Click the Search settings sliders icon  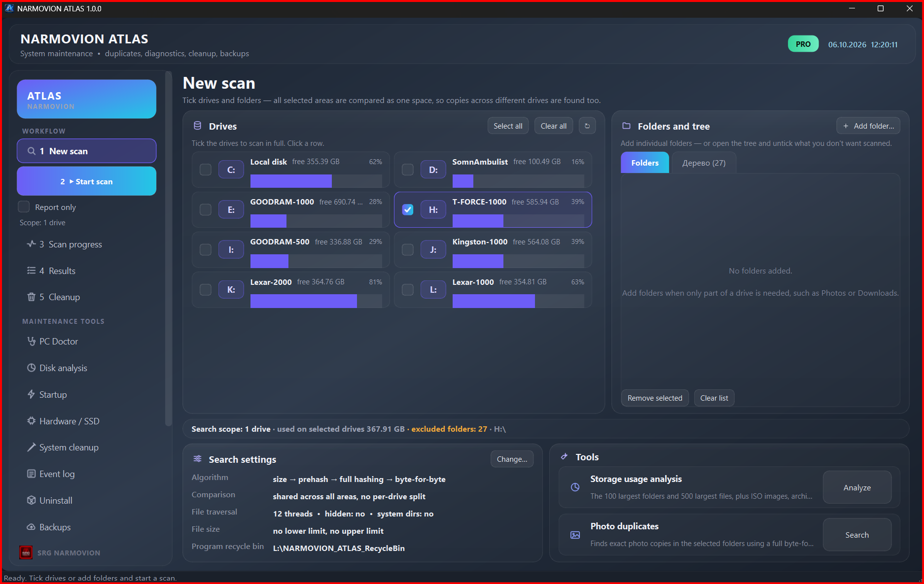click(197, 459)
